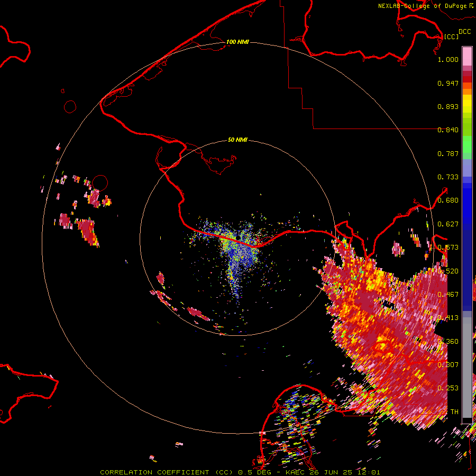Click the KAEC station identifier in caption
Viewport: 476px width, 476px height.
(295, 472)
